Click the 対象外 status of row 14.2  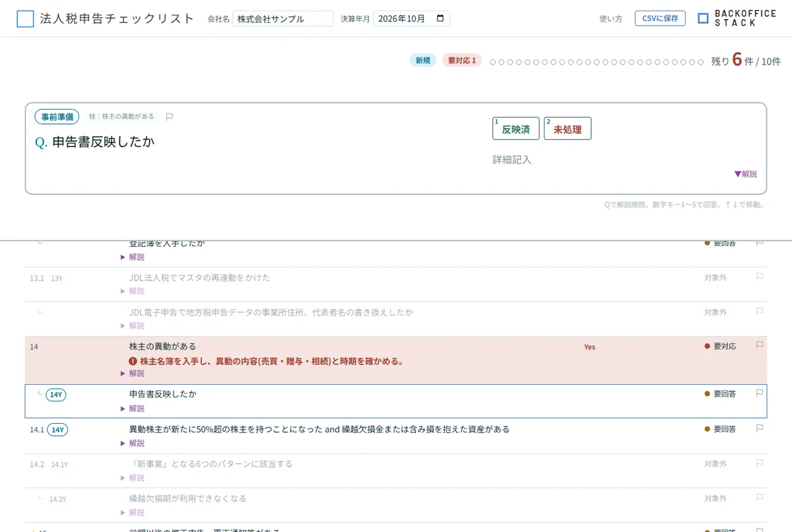click(x=715, y=464)
